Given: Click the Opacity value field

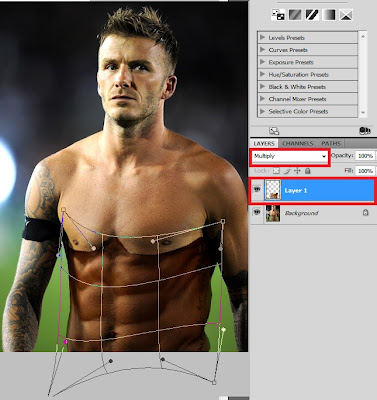Looking at the screenshot, I should pos(365,156).
